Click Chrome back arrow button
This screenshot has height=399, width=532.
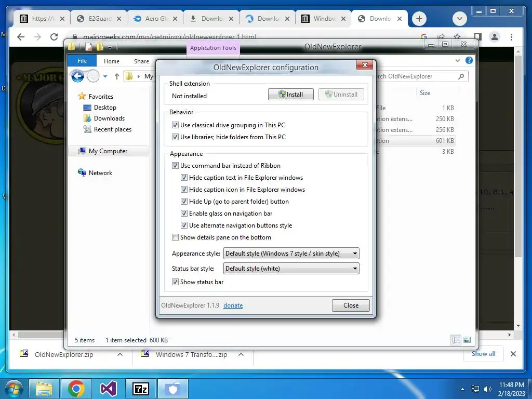pos(21,37)
